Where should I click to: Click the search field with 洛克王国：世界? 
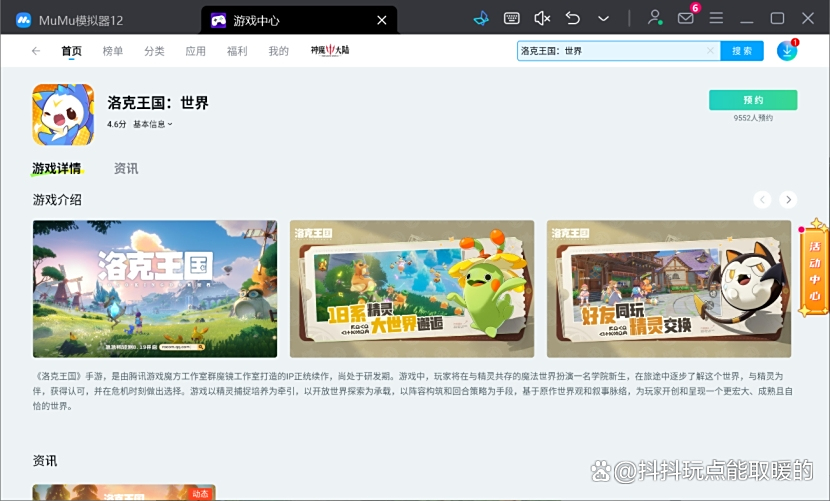(x=610, y=51)
